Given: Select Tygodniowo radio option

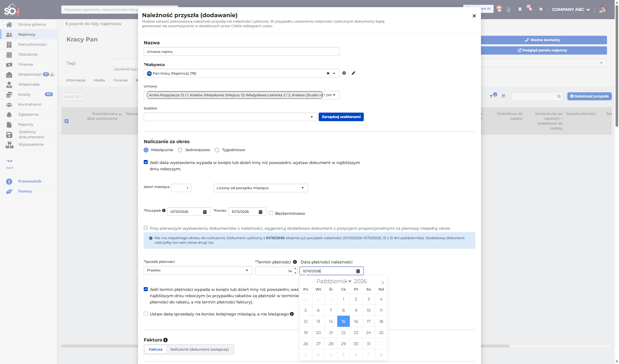Looking at the screenshot, I should click(217, 150).
